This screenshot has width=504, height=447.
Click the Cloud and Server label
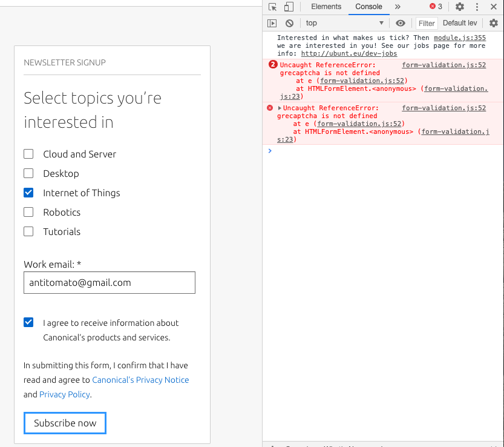(x=80, y=154)
